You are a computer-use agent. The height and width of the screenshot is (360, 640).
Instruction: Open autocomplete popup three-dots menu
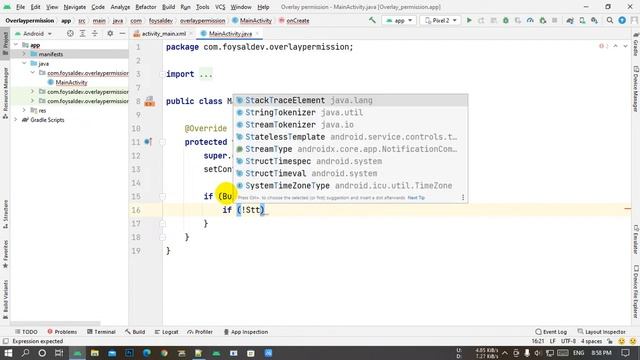463,198
